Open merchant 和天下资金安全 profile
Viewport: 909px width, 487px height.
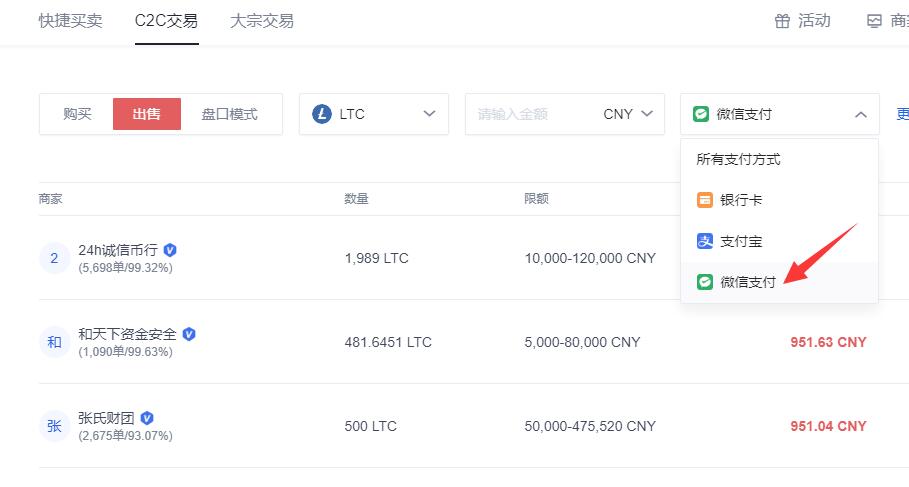127,334
